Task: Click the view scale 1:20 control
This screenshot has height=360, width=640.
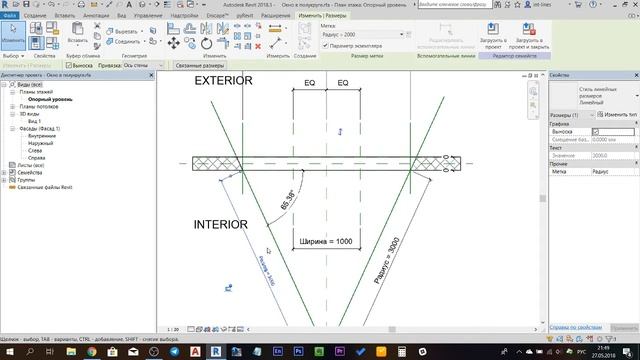Action: point(173,329)
